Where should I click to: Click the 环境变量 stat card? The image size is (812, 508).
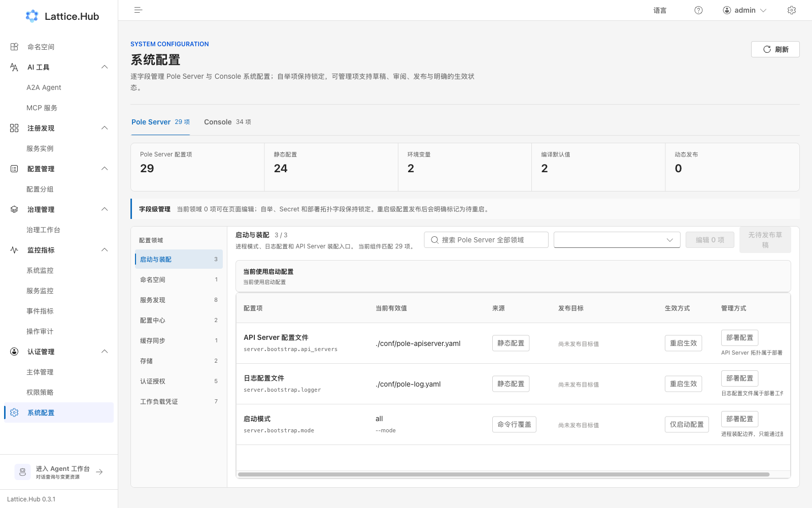point(465,167)
